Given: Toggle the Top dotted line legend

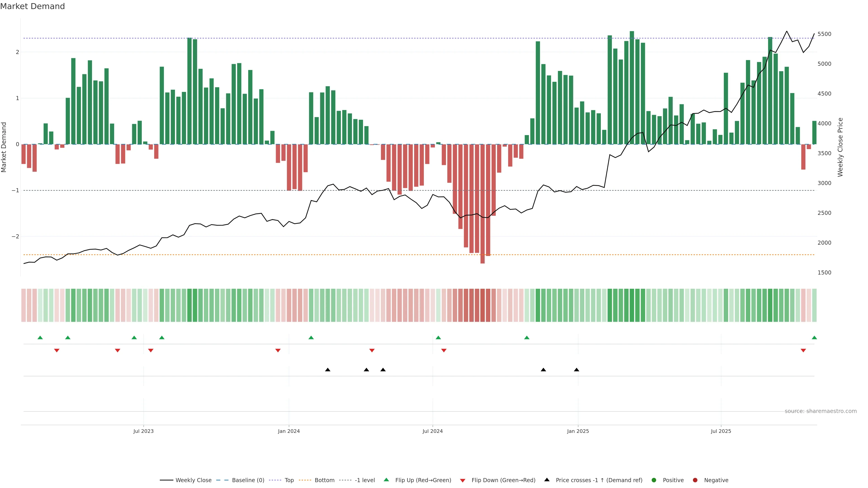Looking at the screenshot, I should pos(289,480).
